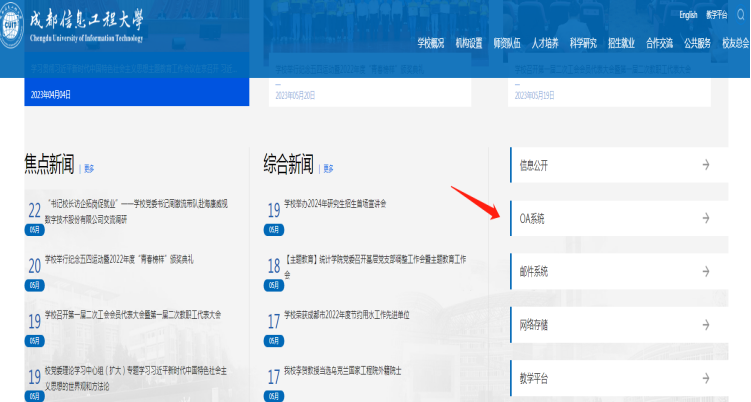Open the 学校概况 menu
This screenshot has height=402, width=751.
tap(431, 44)
